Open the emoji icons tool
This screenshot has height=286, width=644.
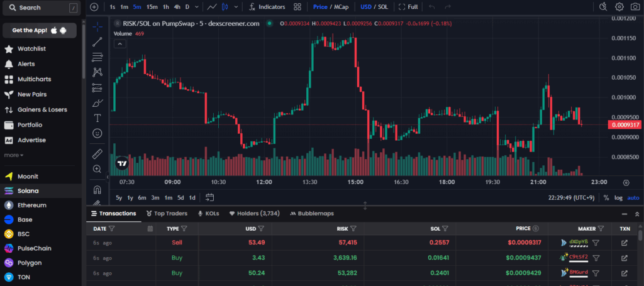point(97,133)
